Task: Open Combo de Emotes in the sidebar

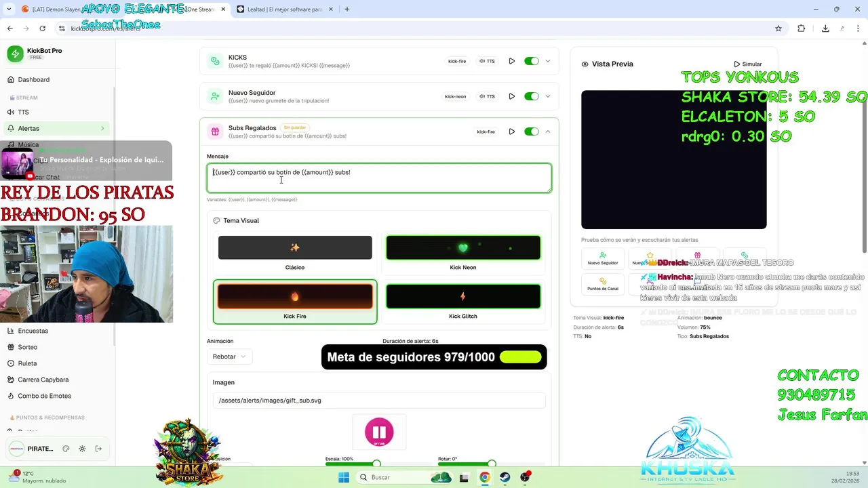Action: click(44, 396)
